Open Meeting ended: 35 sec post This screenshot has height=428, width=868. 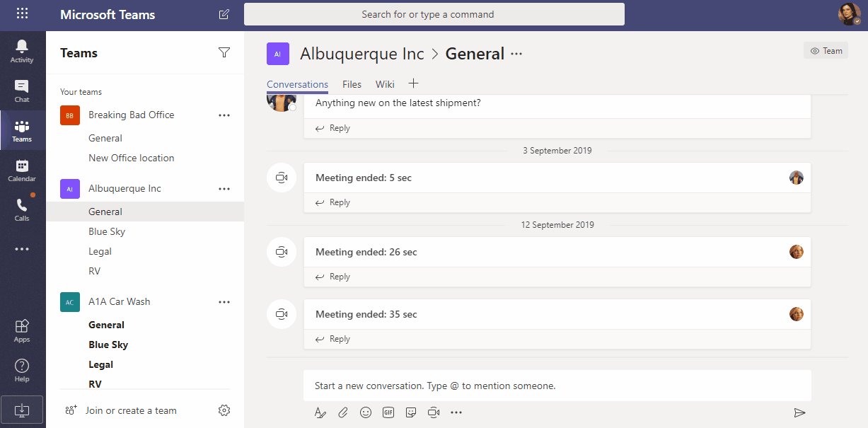[x=557, y=314]
